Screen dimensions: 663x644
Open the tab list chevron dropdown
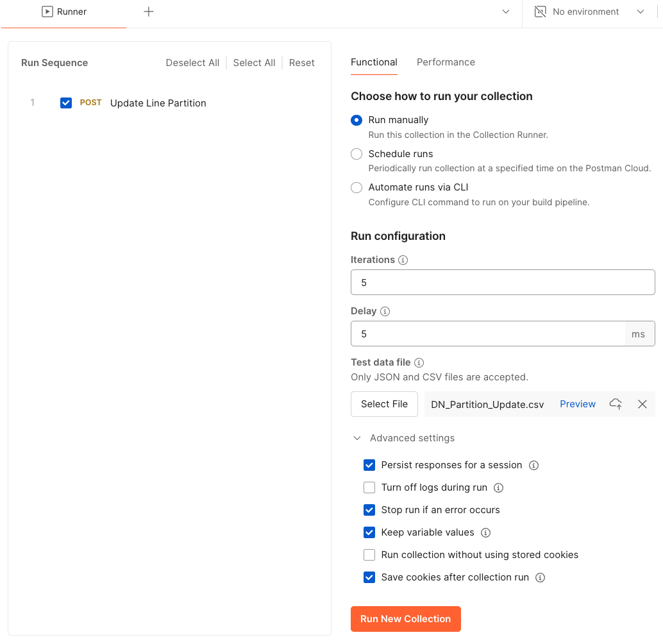pyautogui.click(x=505, y=12)
